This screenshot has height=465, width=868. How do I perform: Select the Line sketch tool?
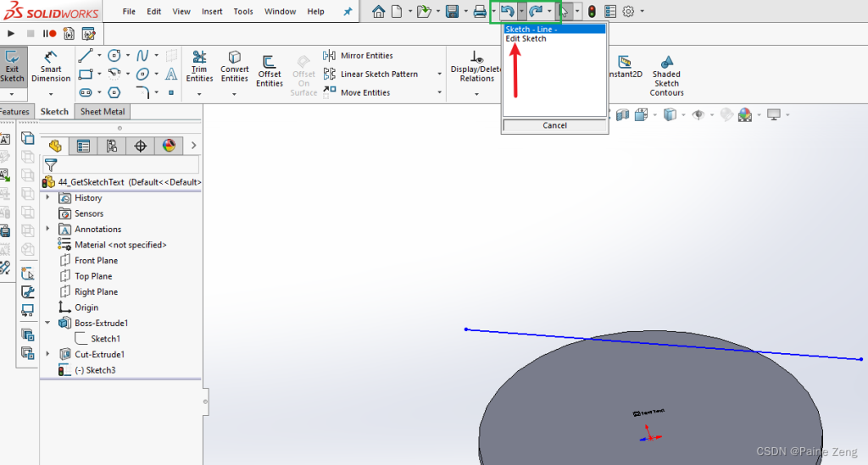[x=86, y=55]
